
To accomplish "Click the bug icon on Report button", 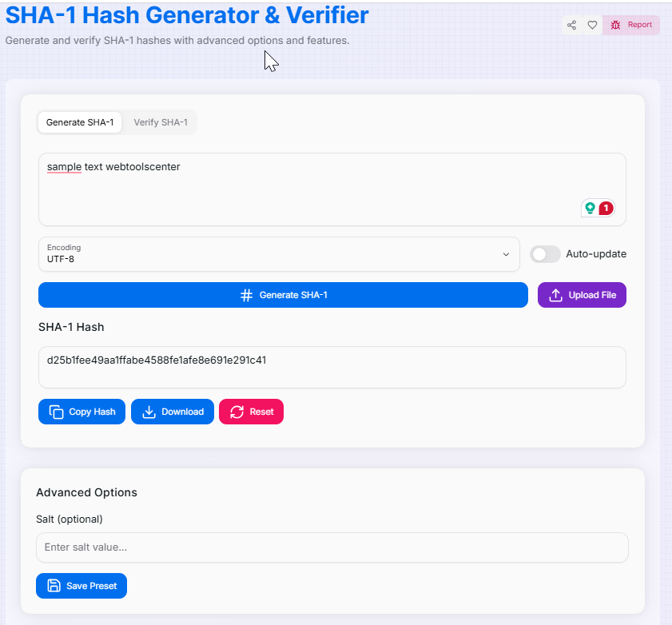I will 614,25.
